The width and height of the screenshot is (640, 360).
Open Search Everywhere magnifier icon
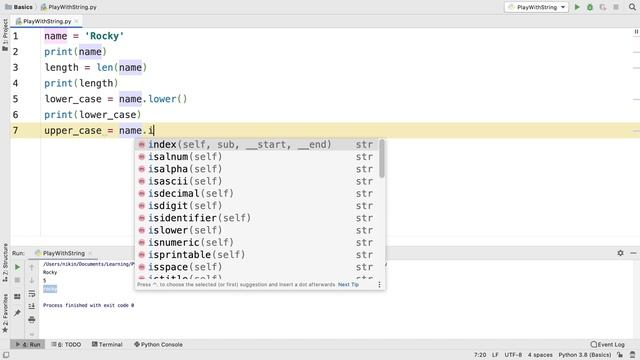point(632,7)
